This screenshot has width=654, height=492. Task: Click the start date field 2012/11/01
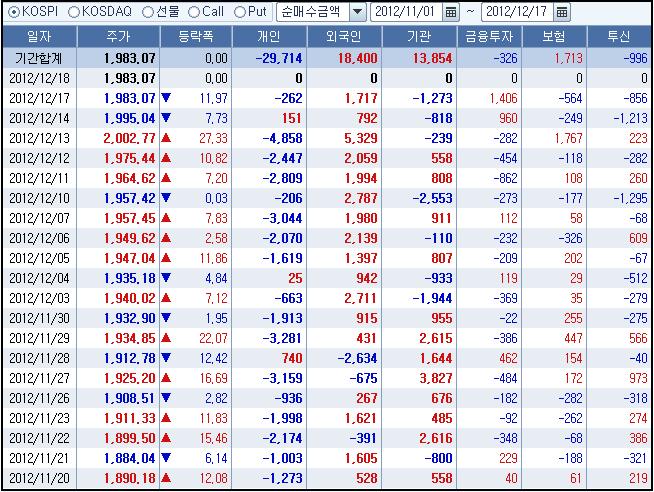tap(406, 12)
